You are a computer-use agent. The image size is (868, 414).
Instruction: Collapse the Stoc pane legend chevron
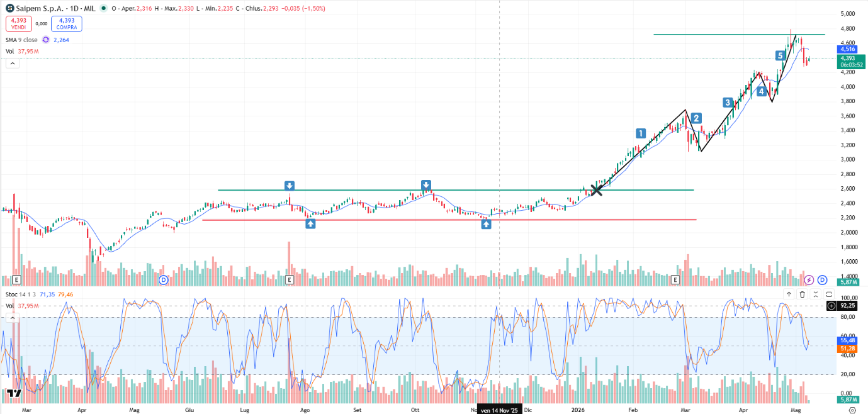pos(13,318)
